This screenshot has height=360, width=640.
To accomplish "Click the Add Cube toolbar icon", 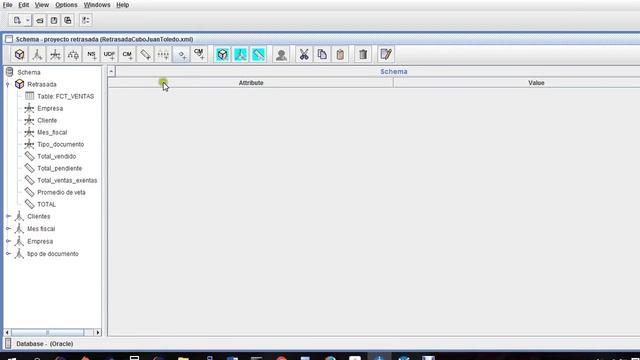I will pos(19,54).
